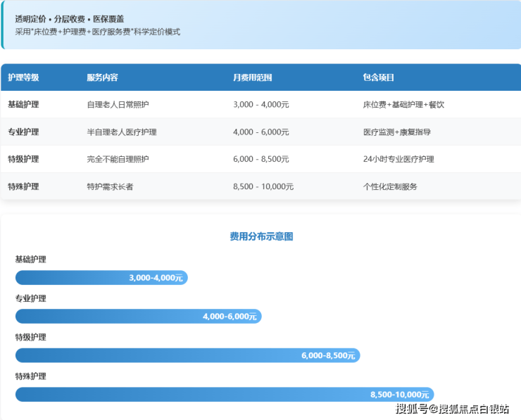Click 基础护理 in the table's first row
521x420 pixels.
click(x=23, y=104)
